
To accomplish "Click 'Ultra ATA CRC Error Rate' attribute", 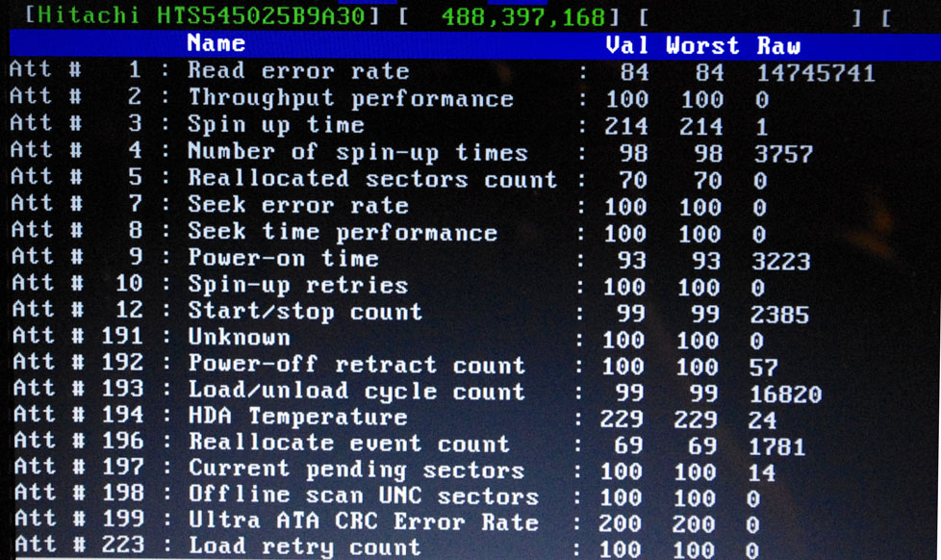I will (365, 522).
